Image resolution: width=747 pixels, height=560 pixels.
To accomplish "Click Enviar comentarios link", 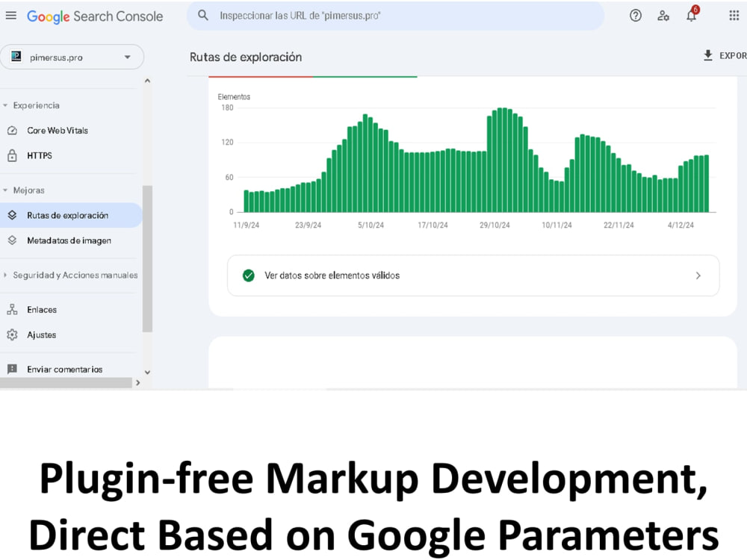I will 65,369.
